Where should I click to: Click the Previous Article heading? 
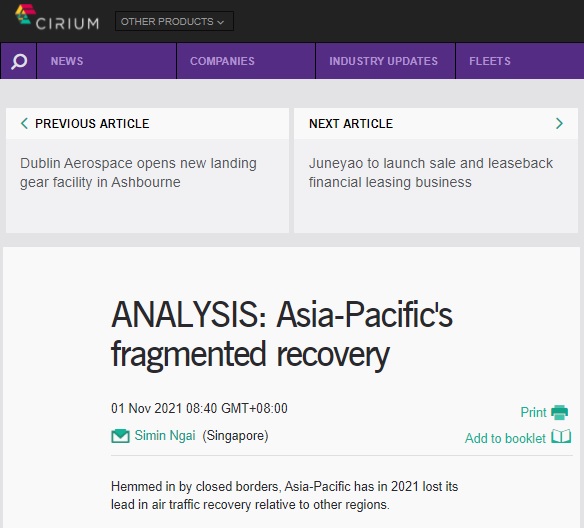[92, 124]
